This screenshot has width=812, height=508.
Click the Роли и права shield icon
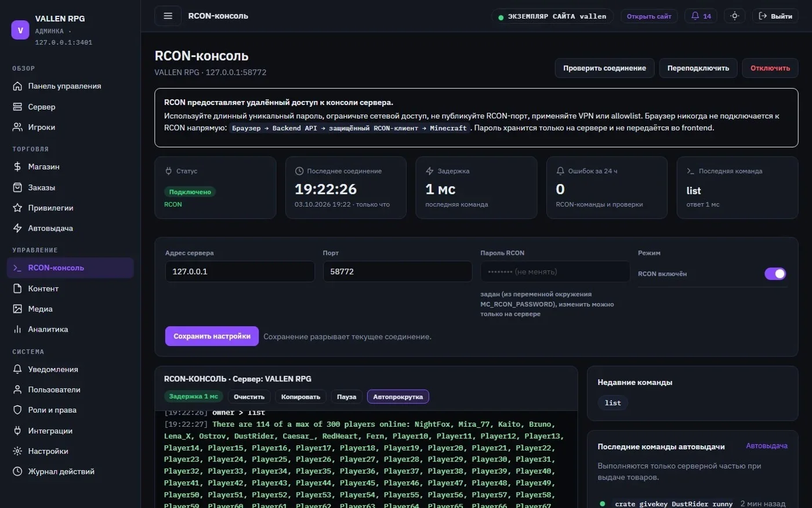17,410
